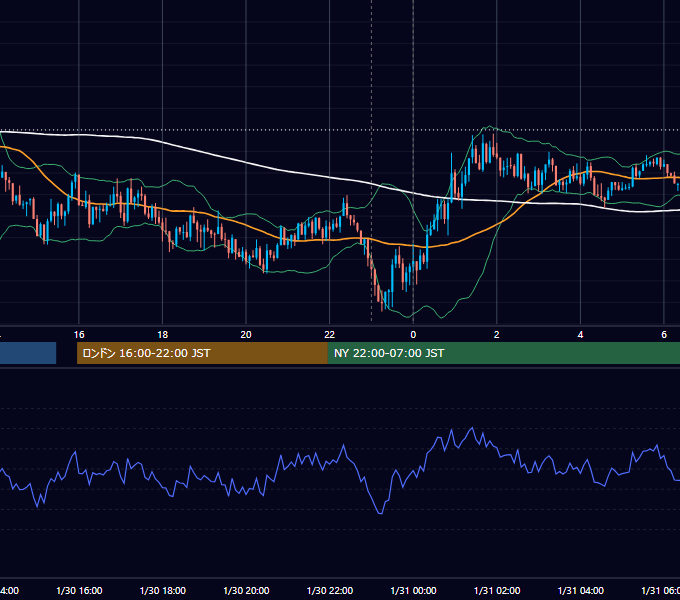Select the "4" hour label on the price chart axis
Viewport: 680px width, 600px height.
pos(580,335)
